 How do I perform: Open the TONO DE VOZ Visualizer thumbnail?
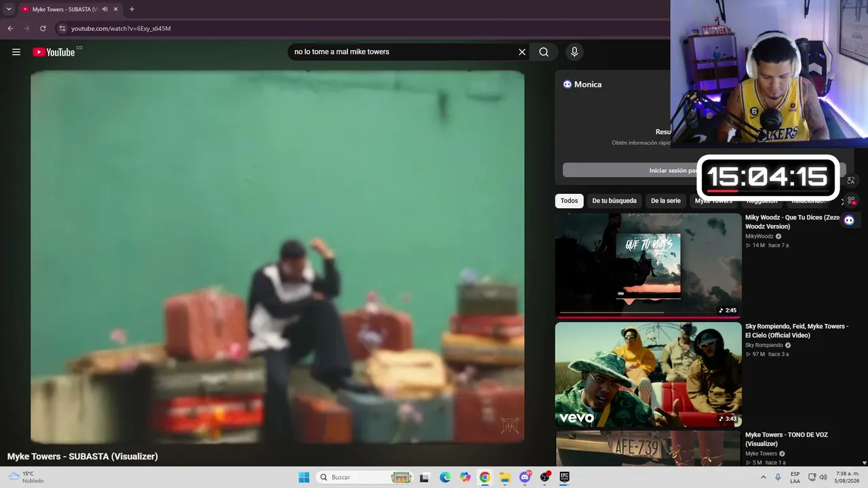pyautogui.click(x=648, y=449)
